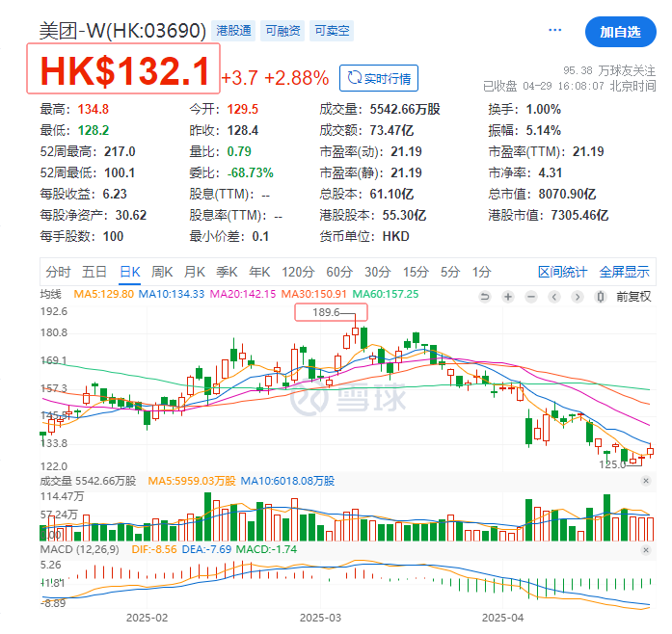Zoom in chart with plus icon
This screenshot has width=672, height=634.
(508, 297)
